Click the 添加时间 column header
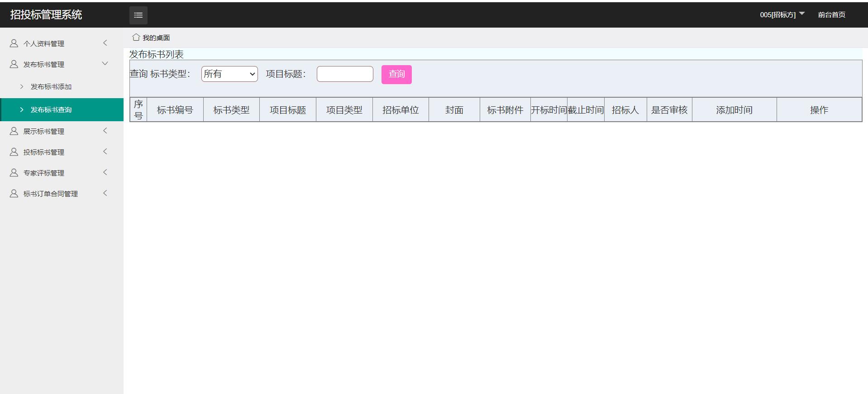This screenshot has height=394, width=868. (734, 110)
